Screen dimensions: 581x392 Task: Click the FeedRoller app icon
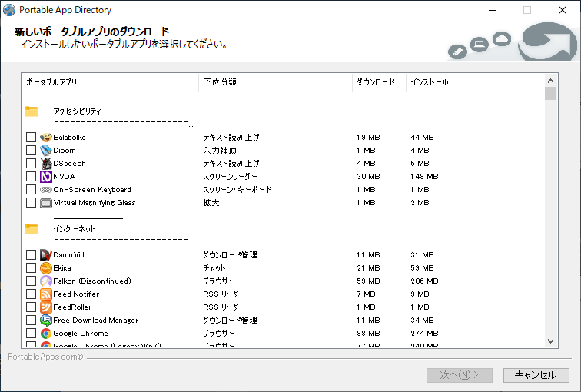(x=46, y=307)
